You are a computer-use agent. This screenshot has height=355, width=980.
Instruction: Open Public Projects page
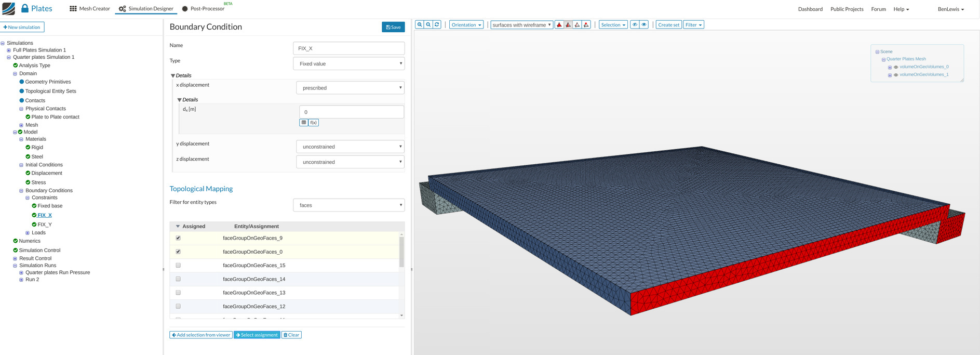[x=847, y=9]
